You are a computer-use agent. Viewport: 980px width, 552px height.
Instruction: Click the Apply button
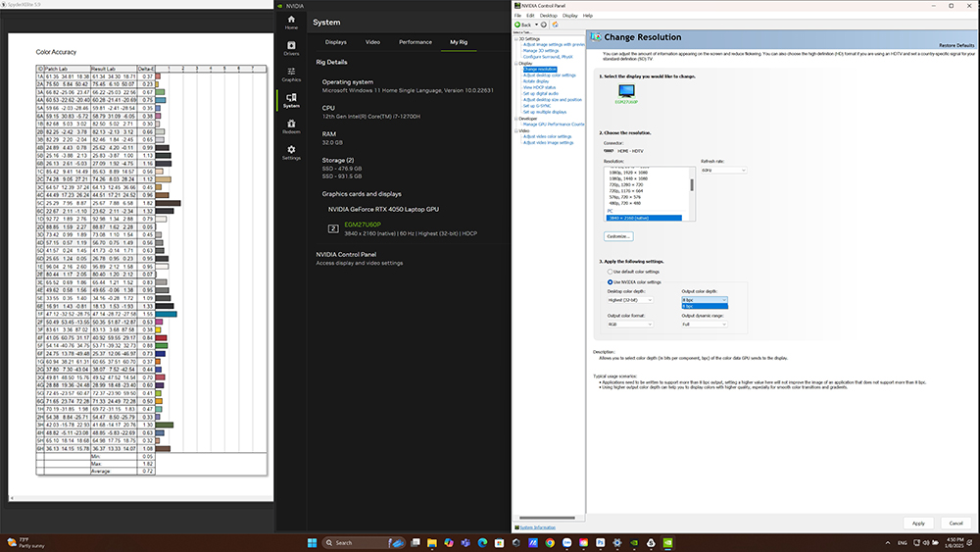pyautogui.click(x=918, y=524)
